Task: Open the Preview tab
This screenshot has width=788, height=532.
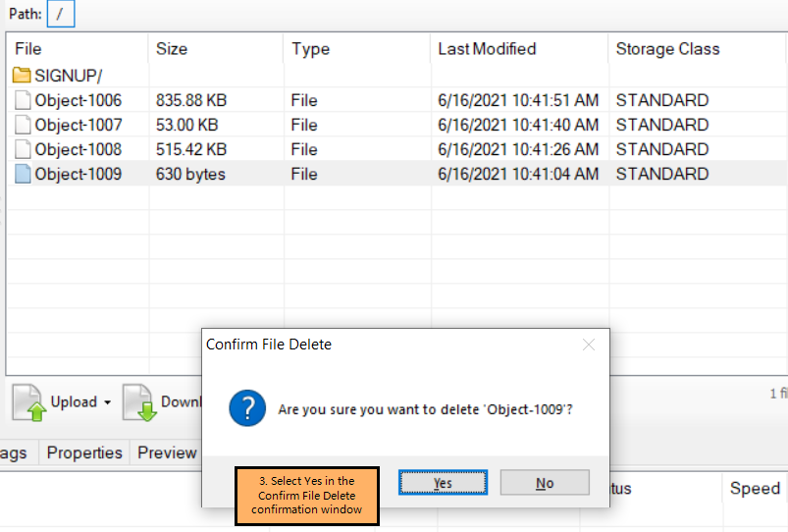Action: pos(167,452)
